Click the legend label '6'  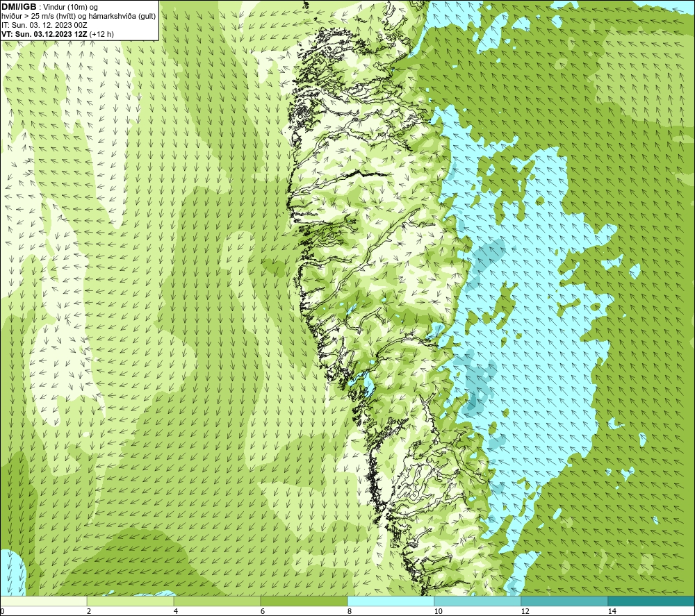263,611
